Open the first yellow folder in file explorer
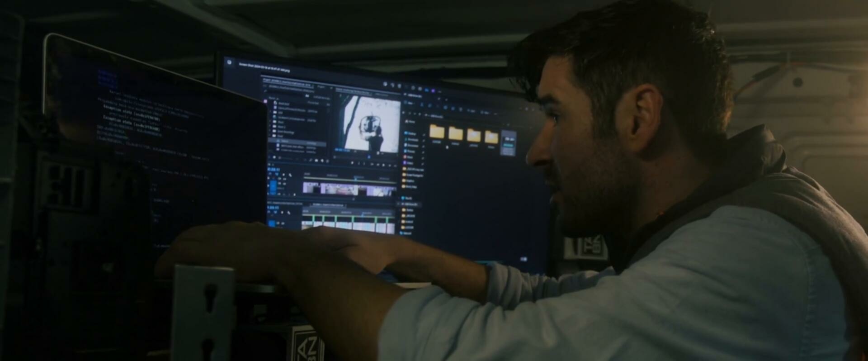The width and height of the screenshot is (868, 361). pyautogui.click(x=437, y=133)
